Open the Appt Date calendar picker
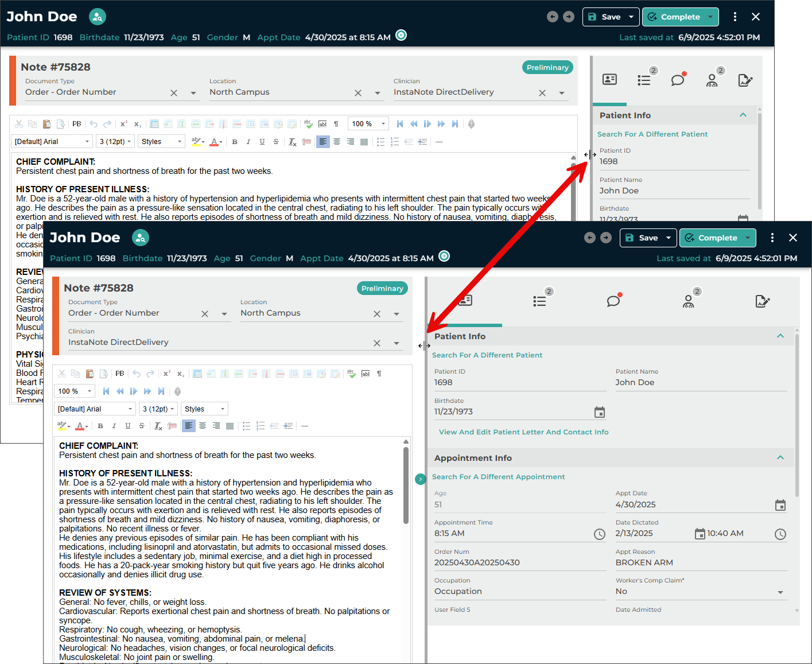The image size is (812, 664). [x=780, y=505]
